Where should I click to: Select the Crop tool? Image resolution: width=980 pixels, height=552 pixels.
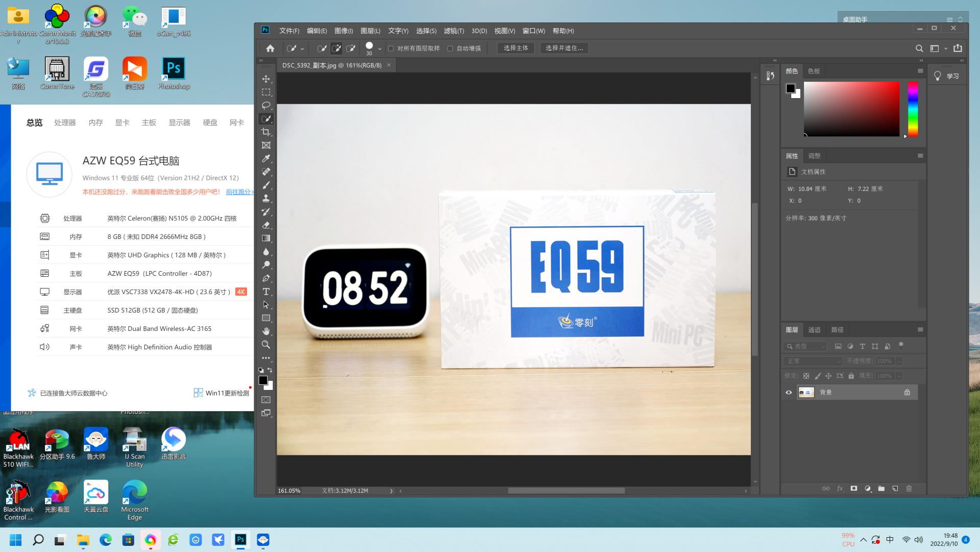click(x=266, y=132)
